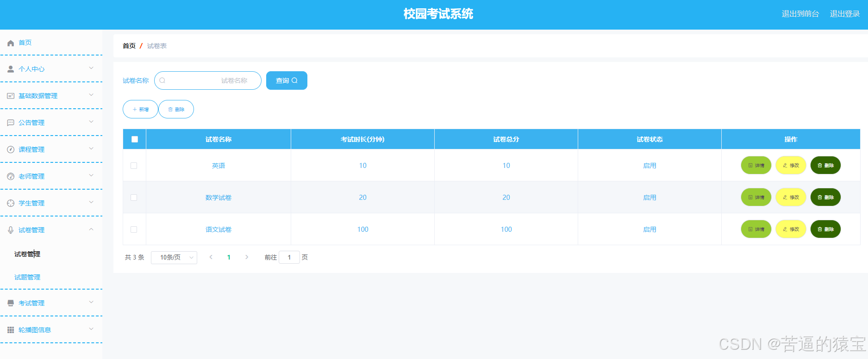
Task: Select page 1 in pagination
Action: click(x=229, y=257)
